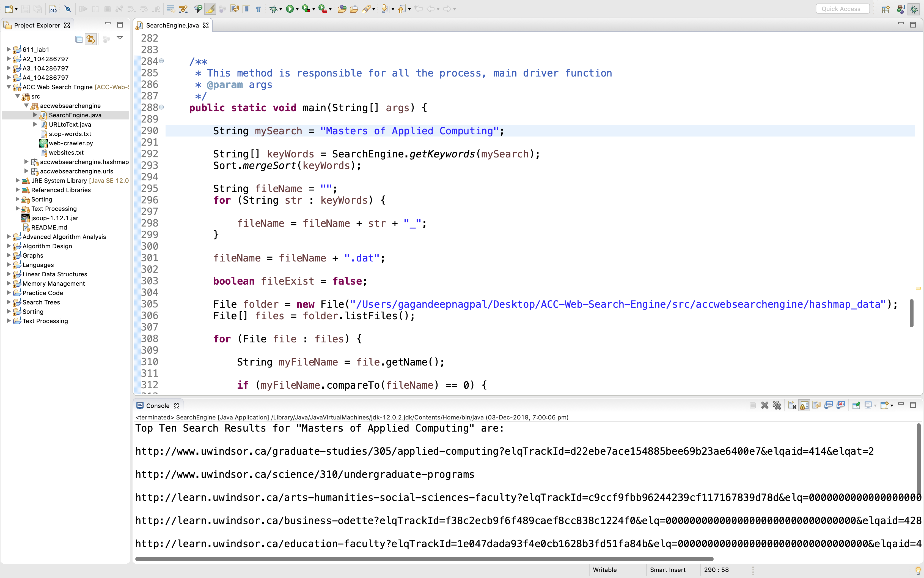Screen dimensions: 924x578
Task: Switch to the Debug perspective icon
Action: pyautogui.click(x=914, y=9)
